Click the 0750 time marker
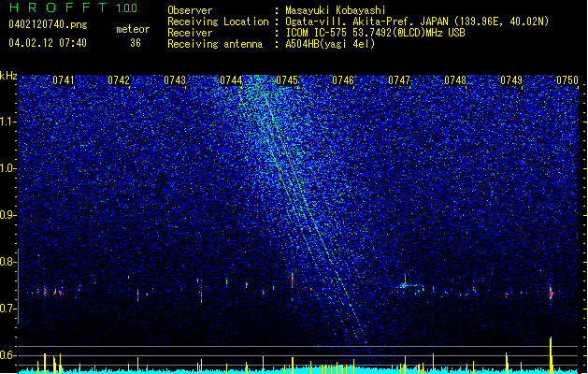Screen dimensions: 588x374 pyautogui.click(x=567, y=80)
